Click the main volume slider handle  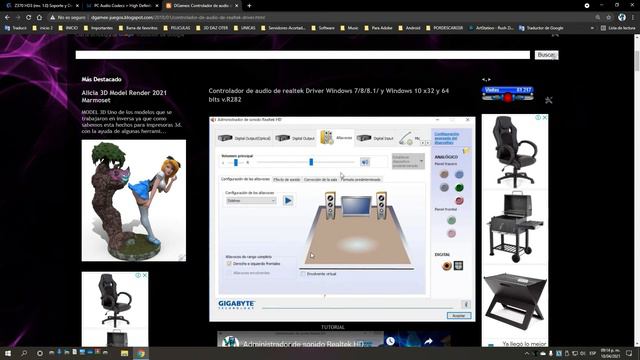[311, 162]
